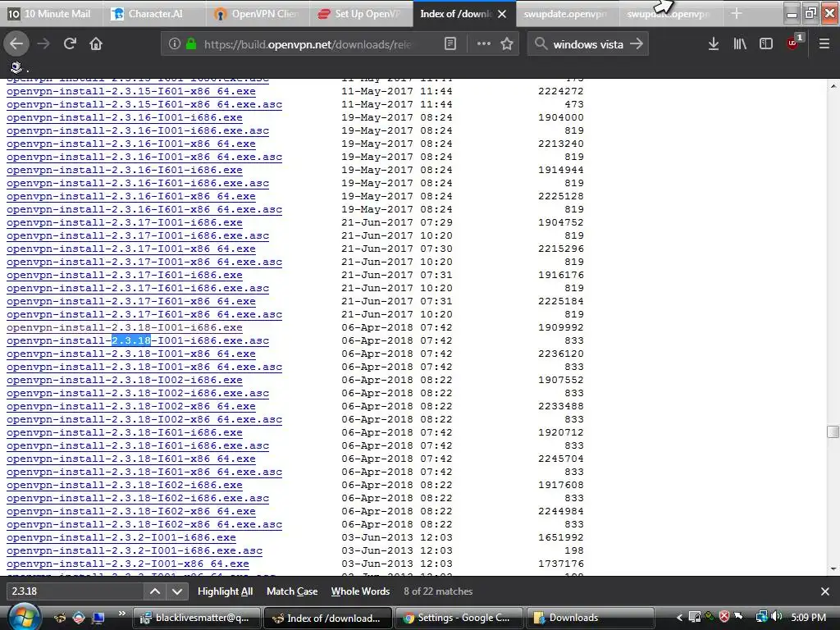Screen dimensions: 840x630
Task: Open the library bookmarks icon
Action: coord(740,44)
